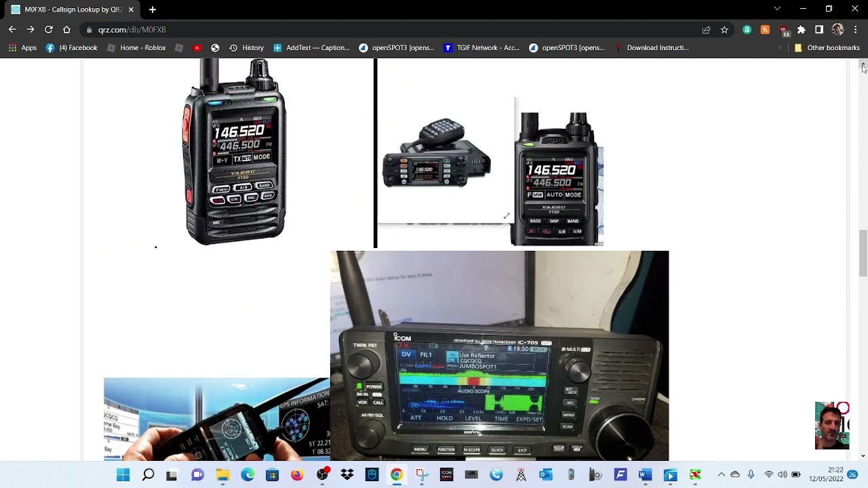The image size is (868, 488).
Task: Open the browser home page
Action: (x=66, y=30)
